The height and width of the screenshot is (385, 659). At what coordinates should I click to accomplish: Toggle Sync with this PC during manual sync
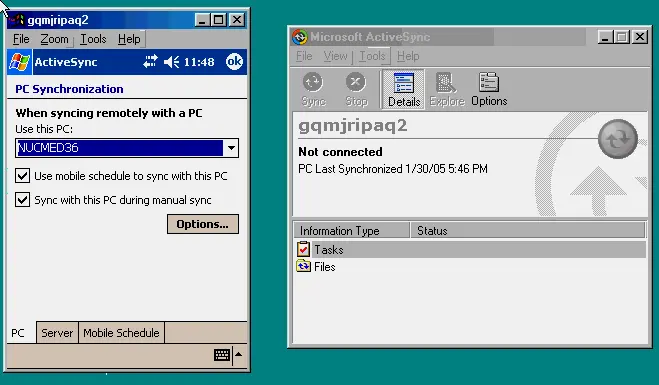coord(23,200)
